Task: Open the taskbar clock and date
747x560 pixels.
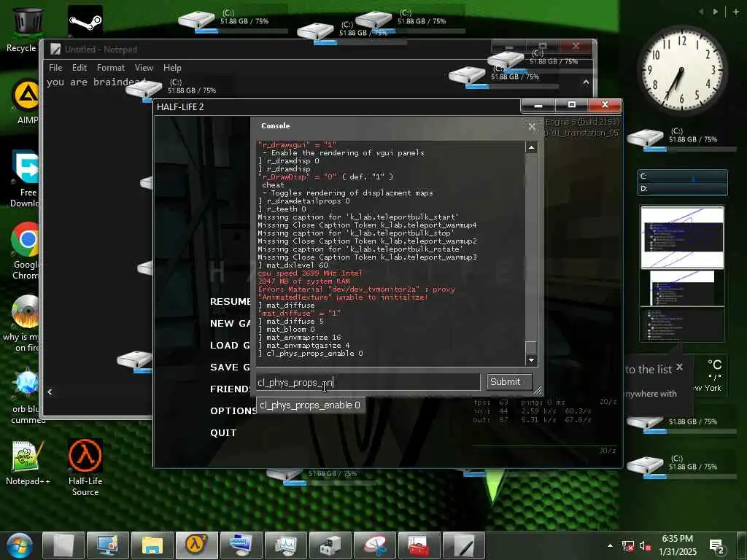Action: coord(678,545)
